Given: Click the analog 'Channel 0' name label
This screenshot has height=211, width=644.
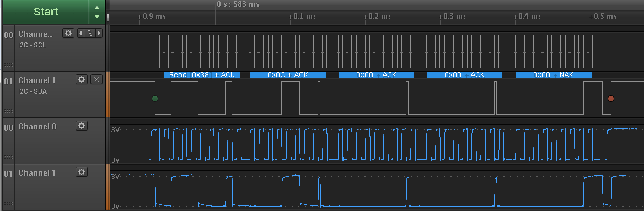Looking at the screenshot, I should pos(37,127).
